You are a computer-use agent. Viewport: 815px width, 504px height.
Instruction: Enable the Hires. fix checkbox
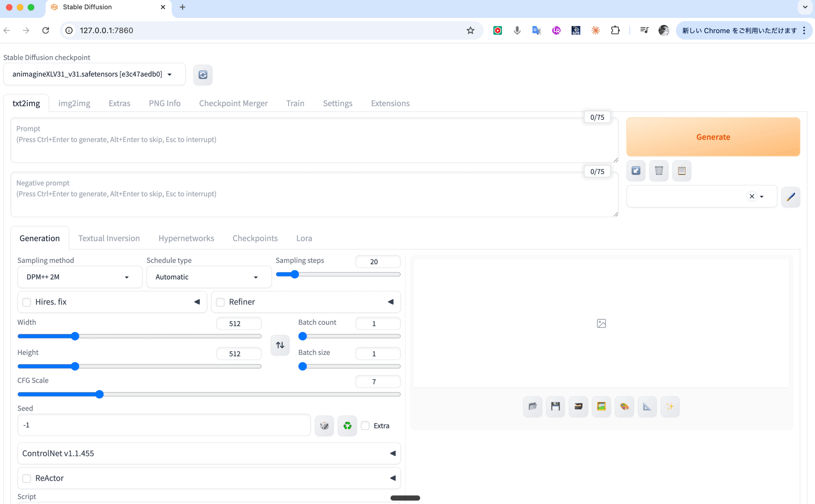pos(27,302)
